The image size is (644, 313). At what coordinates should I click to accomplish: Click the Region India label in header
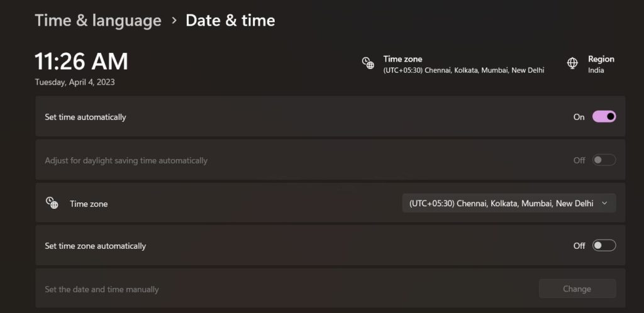(x=601, y=64)
